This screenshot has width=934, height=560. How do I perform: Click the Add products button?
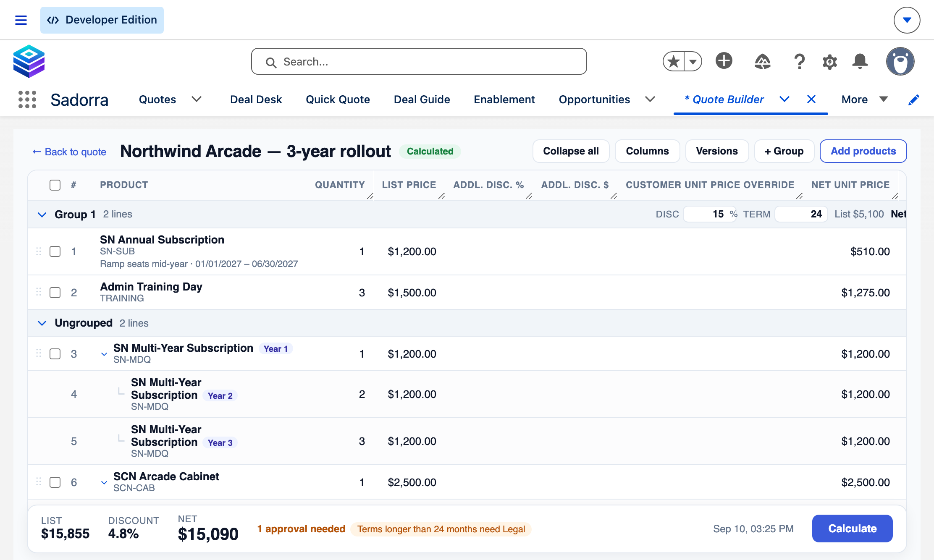863,151
